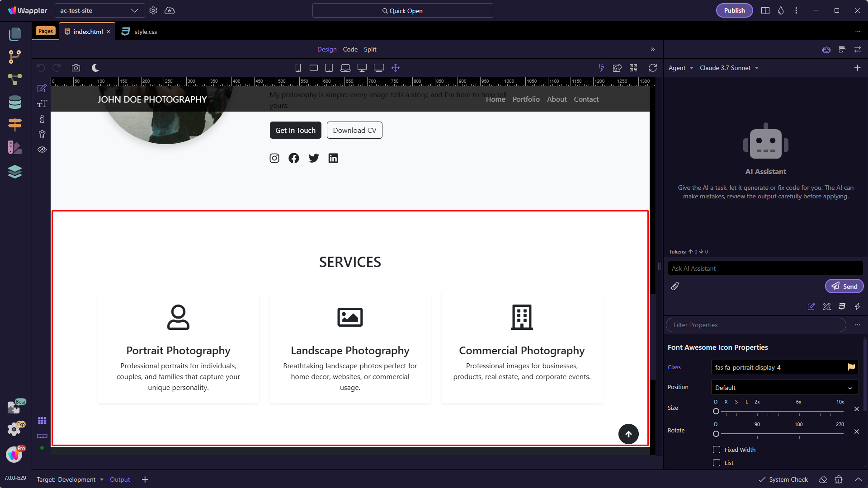
Task: Click the Filter Properties search field
Action: coord(756,325)
